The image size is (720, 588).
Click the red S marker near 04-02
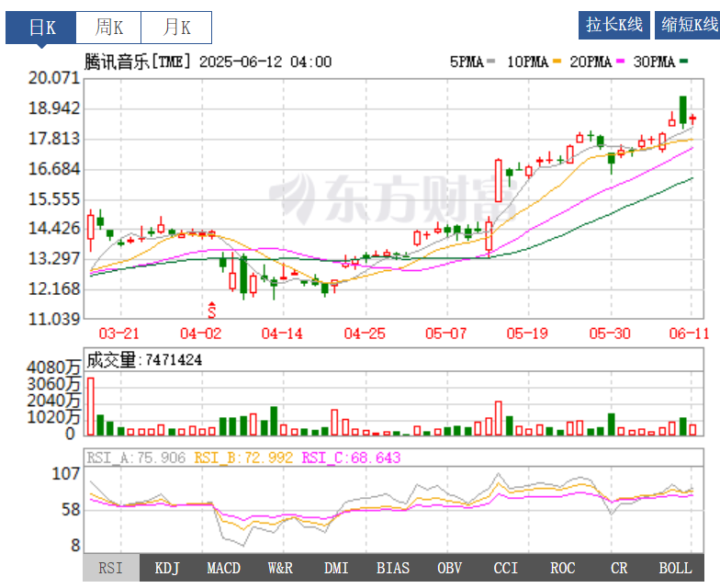pos(211,311)
